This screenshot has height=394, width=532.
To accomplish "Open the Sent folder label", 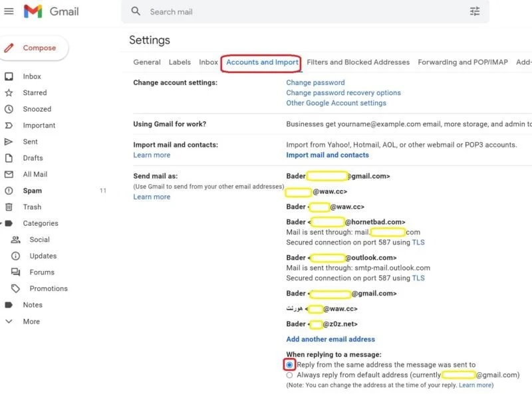I will point(30,142).
